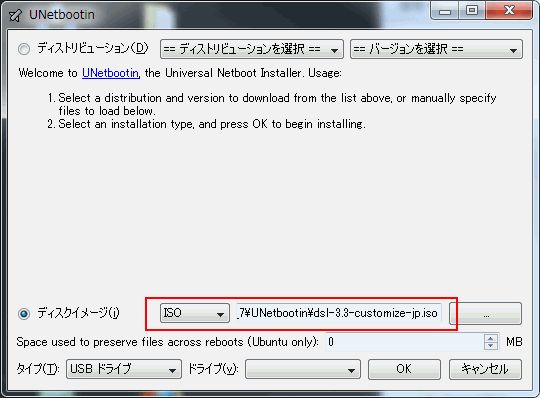Open the ドライブ(v) drive selection dropdown
The height and width of the screenshot is (398, 540).
click(303, 369)
